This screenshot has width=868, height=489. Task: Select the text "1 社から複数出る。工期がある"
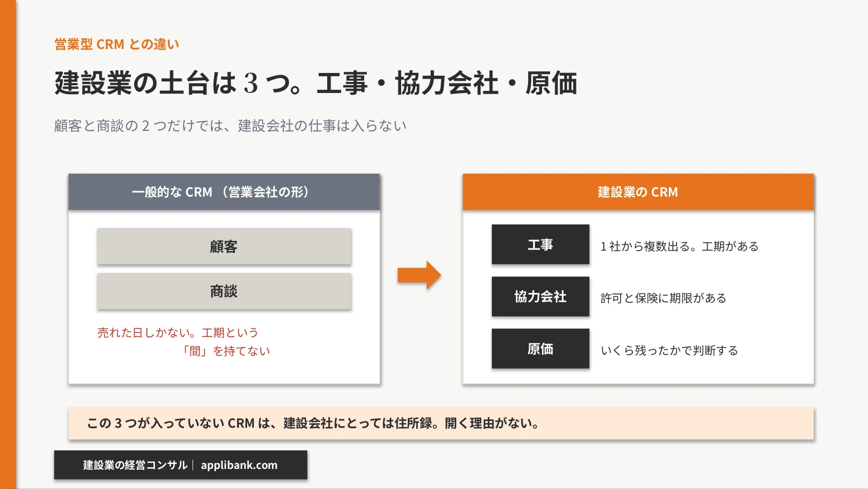click(679, 246)
